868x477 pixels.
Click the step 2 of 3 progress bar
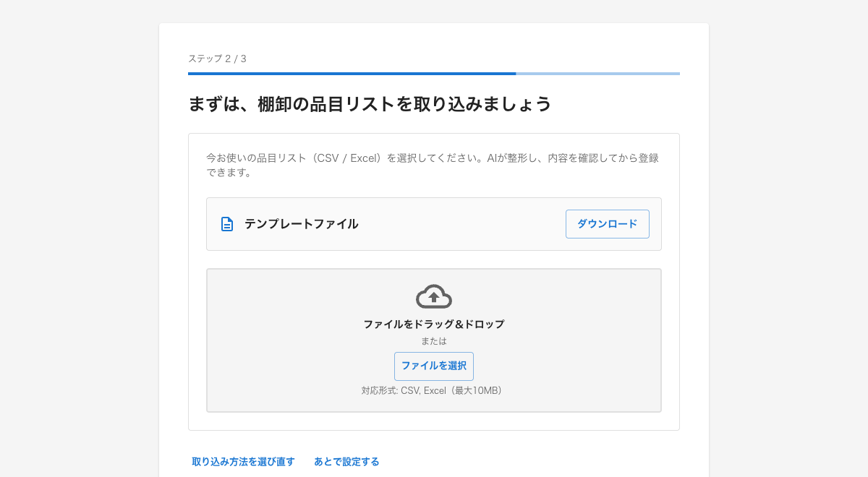pyautogui.click(x=434, y=74)
